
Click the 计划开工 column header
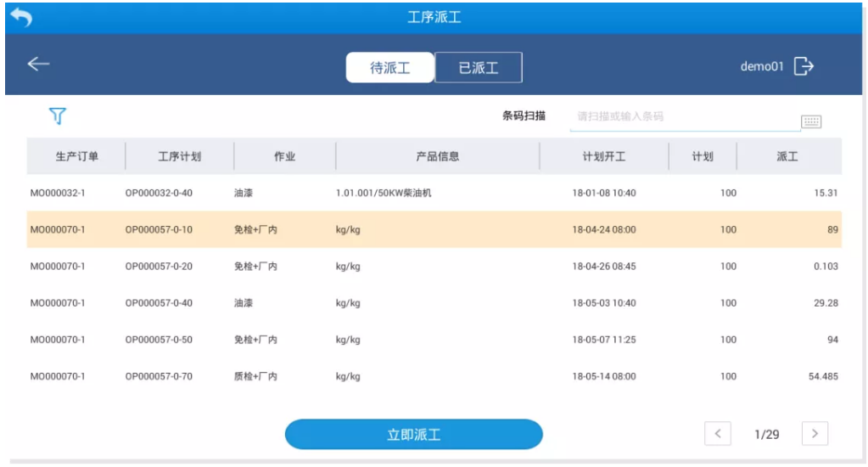[604, 156]
